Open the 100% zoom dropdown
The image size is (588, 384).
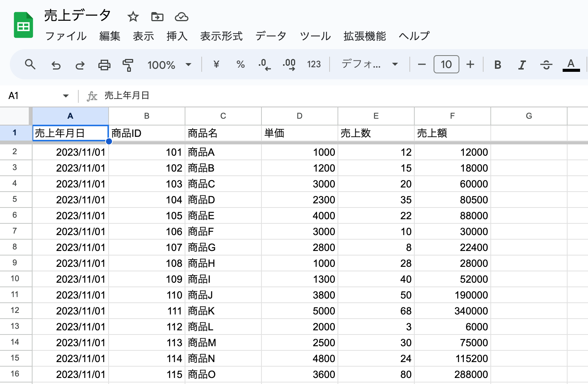[x=169, y=65]
